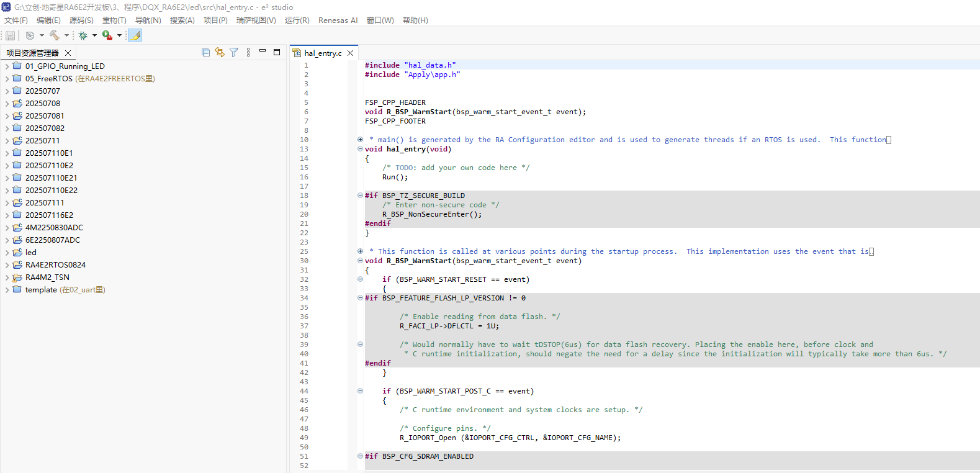
Task: Click the 202507110E2 project folder icon
Action: (x=17, y=165)
